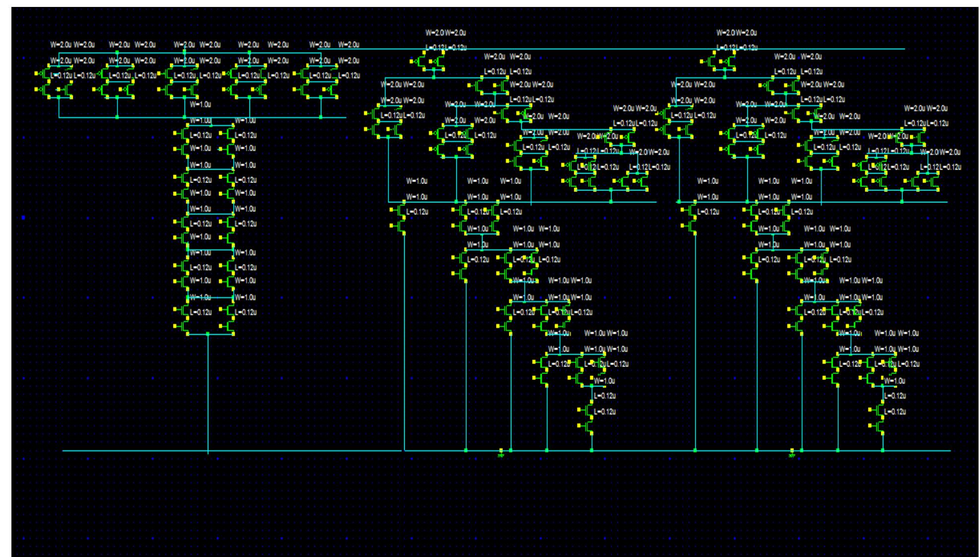Select middle block's horizontal wire joining PMOS and NMOS
Screen dimensions: 980x557
[x=522, y=202]
